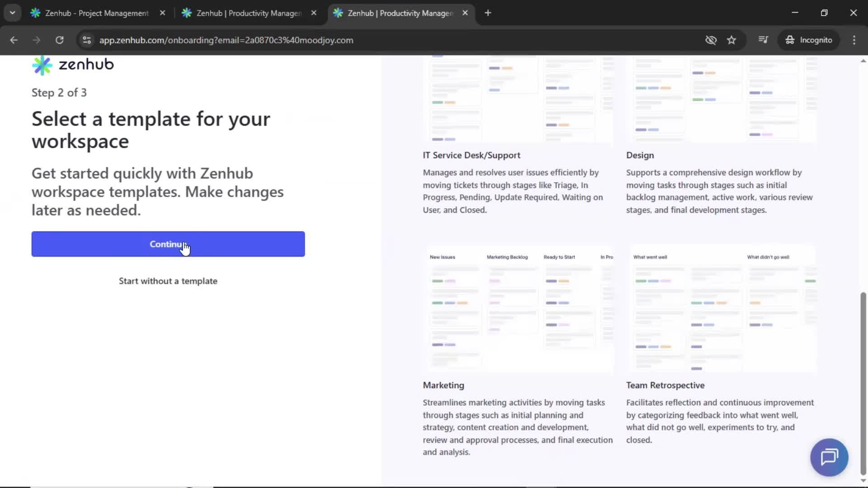Open site information settings in address bar

click(87, 40)
